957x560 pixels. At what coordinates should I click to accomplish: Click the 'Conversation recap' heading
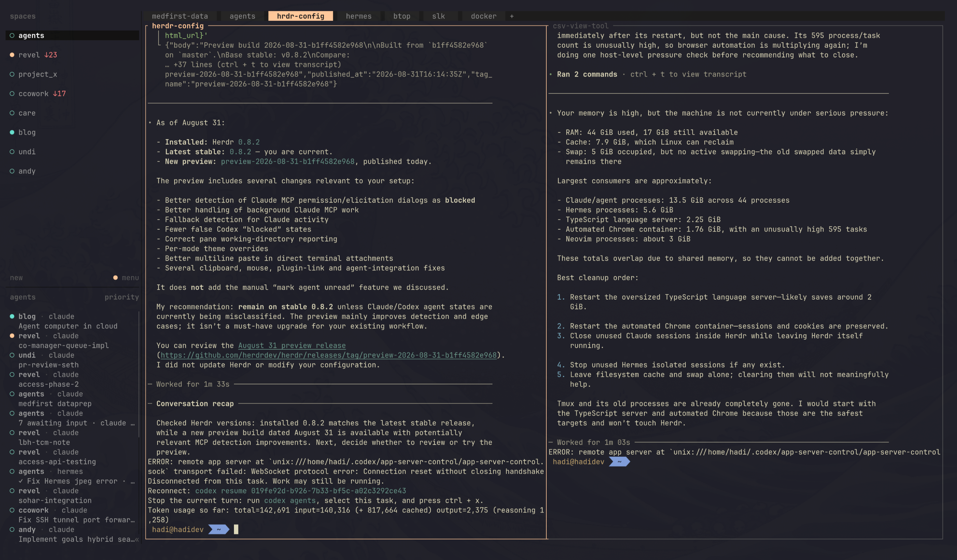(195, 403)
